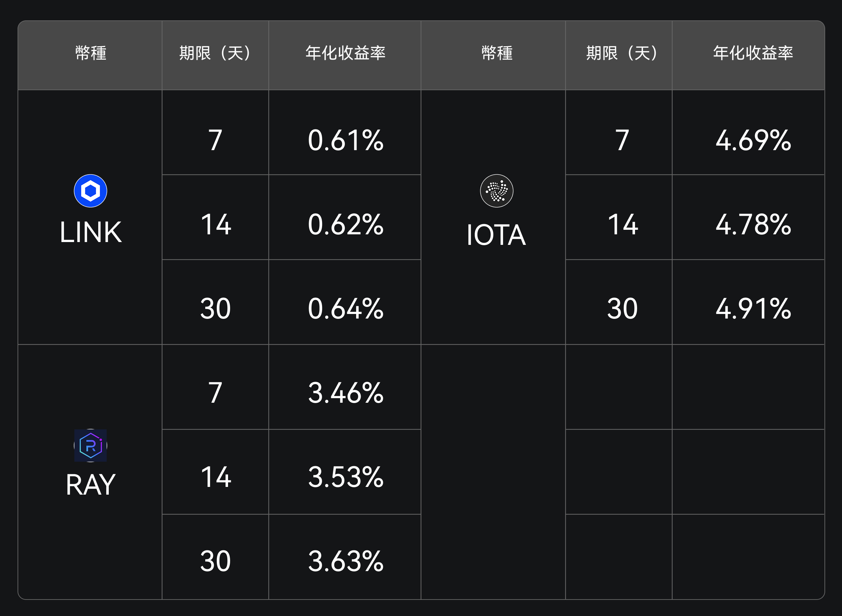Click the RAY coin icon
This screenshot has height=616, width=842.
tap(90, 446)
